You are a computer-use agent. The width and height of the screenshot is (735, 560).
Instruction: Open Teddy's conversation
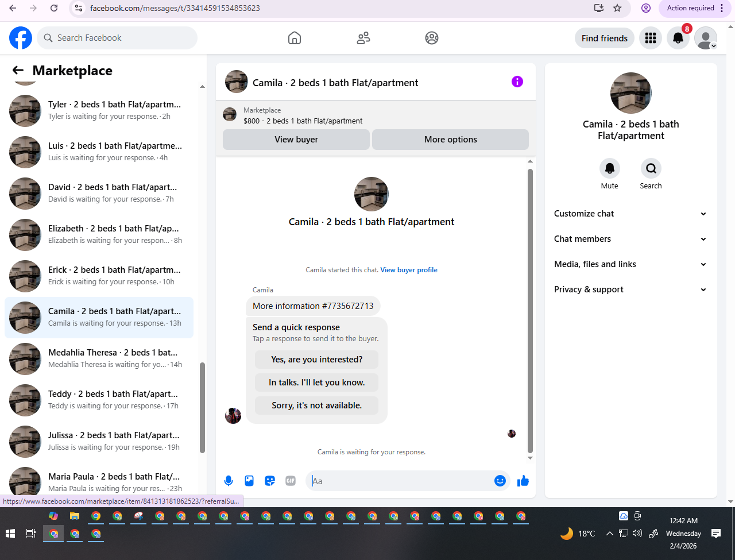(99, 400)
